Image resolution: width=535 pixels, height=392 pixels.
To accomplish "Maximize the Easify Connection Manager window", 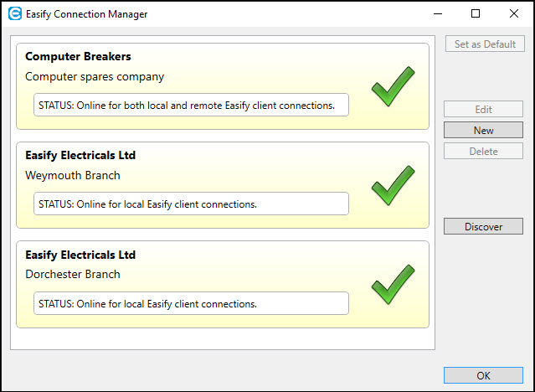I will pos(476,13).
